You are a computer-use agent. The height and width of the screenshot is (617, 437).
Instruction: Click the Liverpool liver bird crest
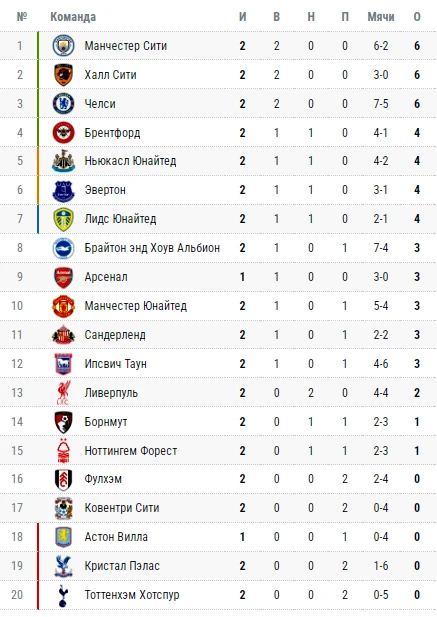(63, 393)
